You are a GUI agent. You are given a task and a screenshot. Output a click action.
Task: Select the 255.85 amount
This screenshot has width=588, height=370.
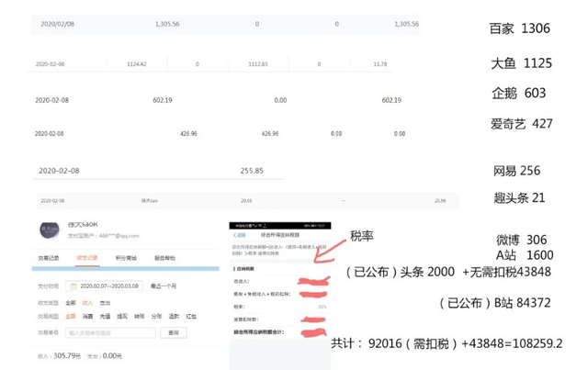pyautogui.click(x=252, y=171)
